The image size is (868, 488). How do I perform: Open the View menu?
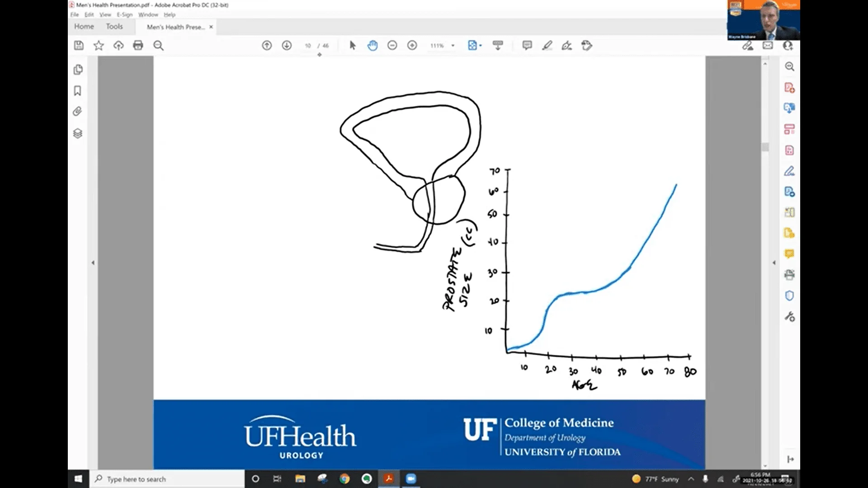(x=105, y=14)
